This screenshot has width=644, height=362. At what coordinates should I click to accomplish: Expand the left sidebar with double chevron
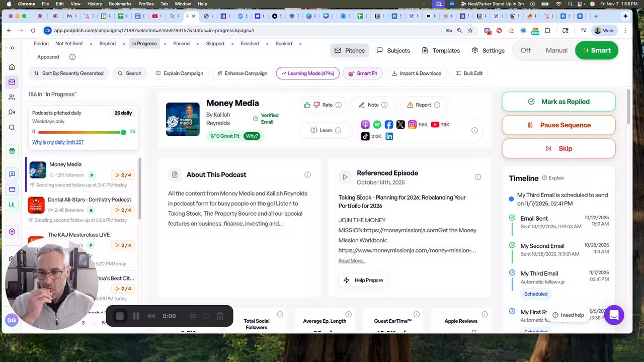[x=12, y=48]
